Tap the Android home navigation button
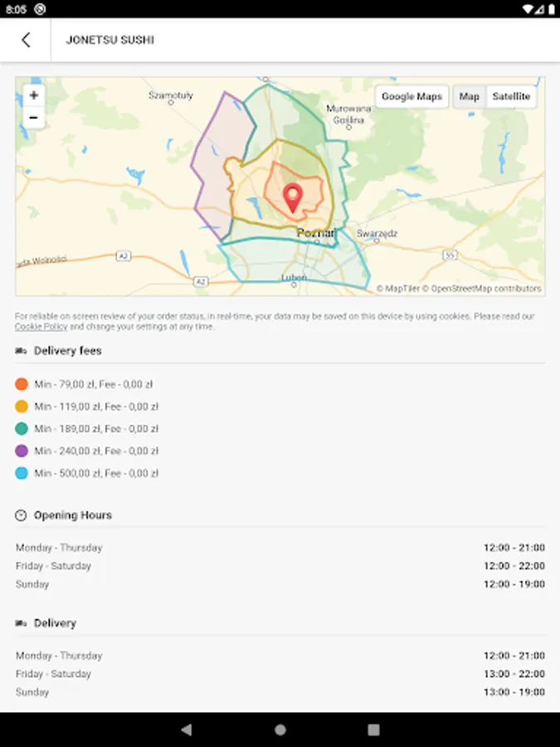The height and width of the screenshot is (747, 560). pyautogui.click(x=280, y=730)
